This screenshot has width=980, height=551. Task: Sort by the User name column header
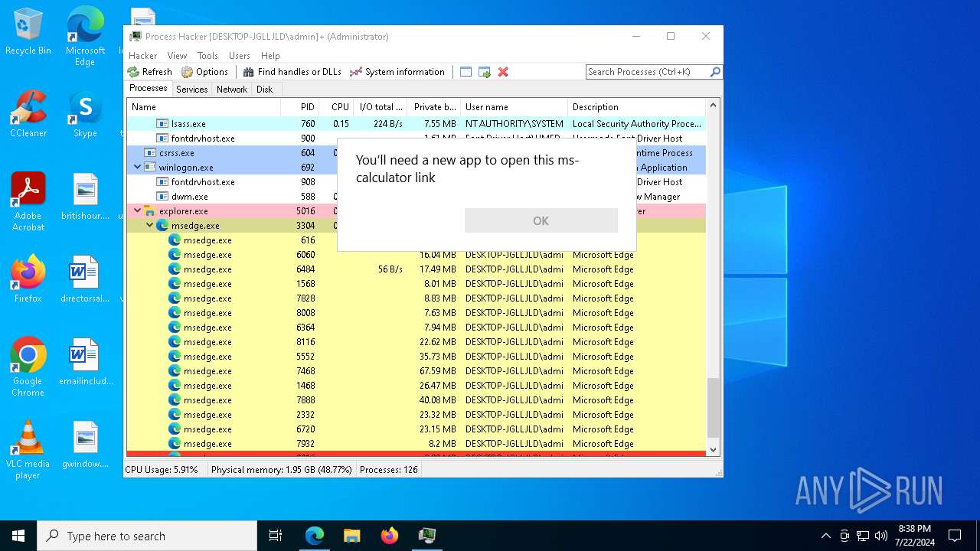pos(514,107)
